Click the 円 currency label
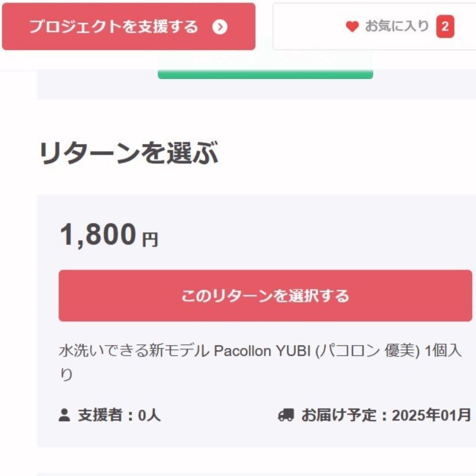Image resolution: width=476 pixels, height=476 pixels. pos(150,239)
